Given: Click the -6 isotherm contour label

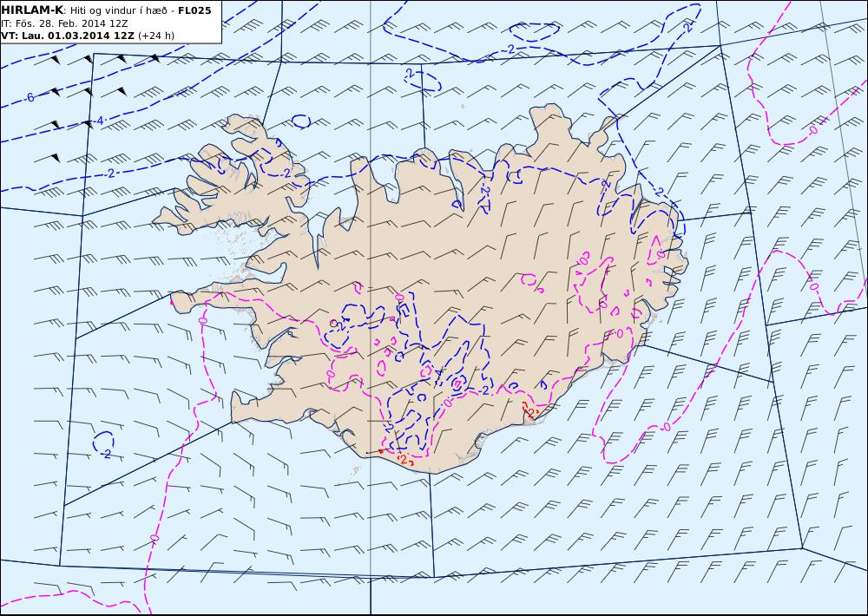Looking at the screenshot, I should (x=29, y=98).
